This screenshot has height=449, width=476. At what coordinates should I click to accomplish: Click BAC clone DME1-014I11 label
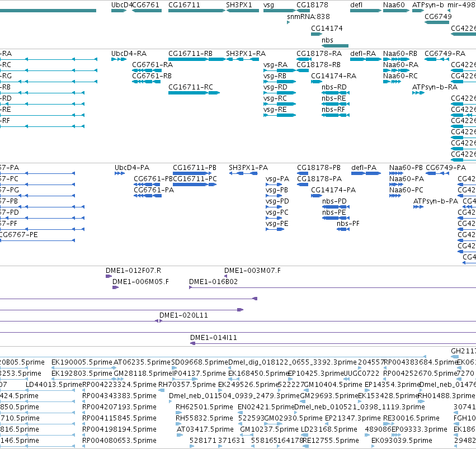(214, 338)
